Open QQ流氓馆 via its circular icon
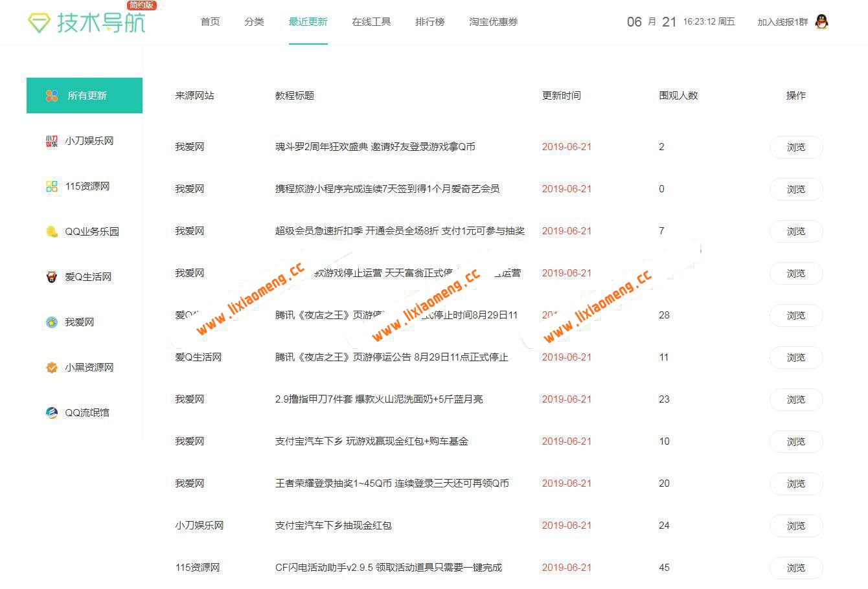This screenshot has width=868, height=589. tap(52, 412)
